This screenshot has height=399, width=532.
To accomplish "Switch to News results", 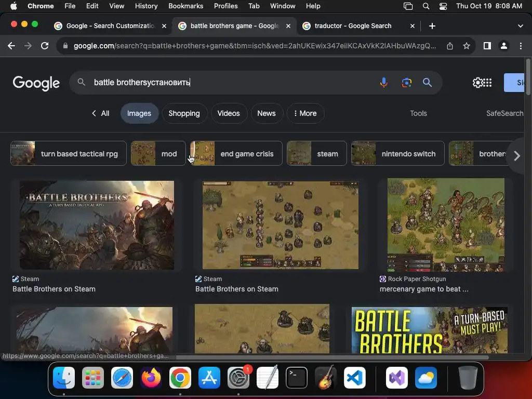I will [x=267, y=113].
